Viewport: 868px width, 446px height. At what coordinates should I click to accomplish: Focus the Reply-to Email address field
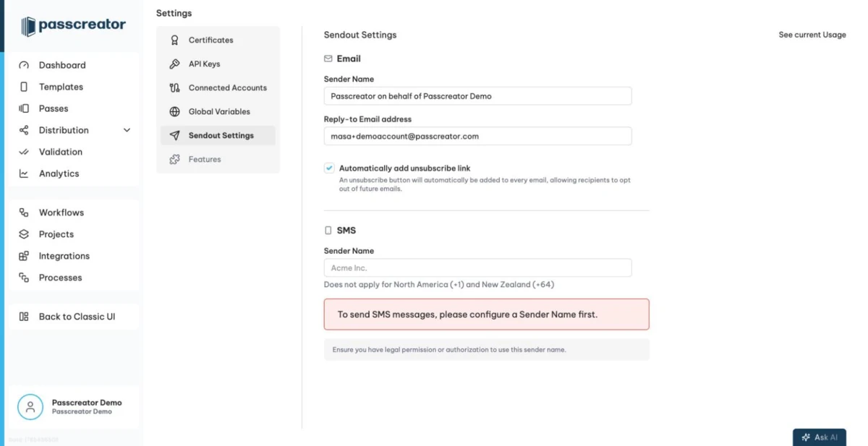[477, 136]
